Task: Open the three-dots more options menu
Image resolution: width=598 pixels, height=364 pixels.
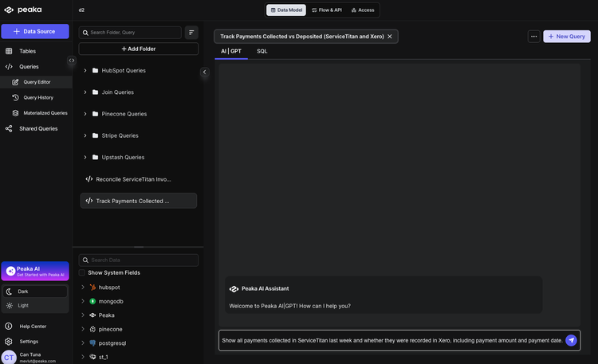Action: (x=534, y=37)
